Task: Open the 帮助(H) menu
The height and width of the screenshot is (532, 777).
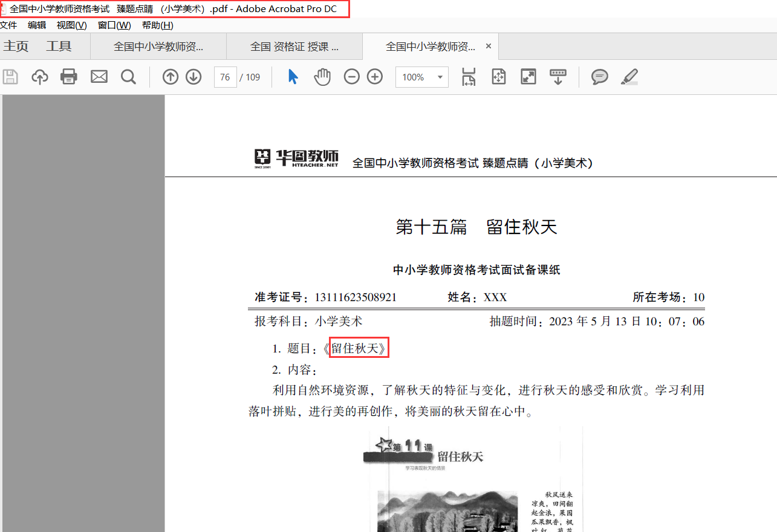Action: 157,25
